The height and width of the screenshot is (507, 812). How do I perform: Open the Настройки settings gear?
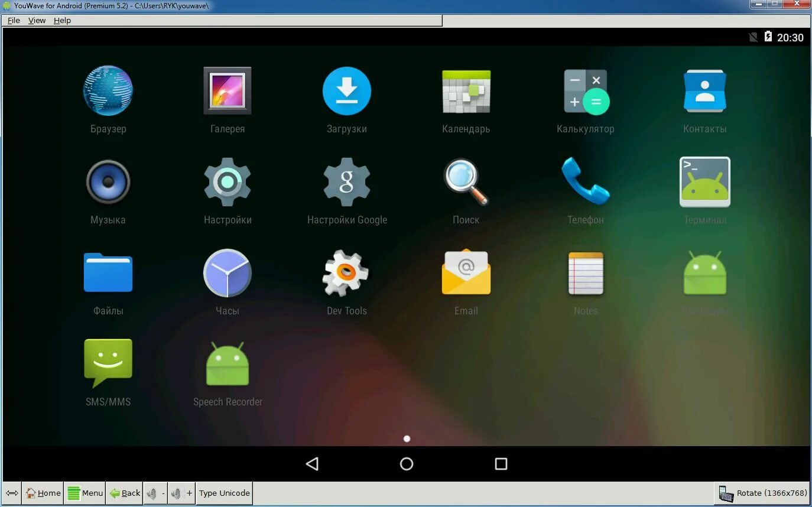pyautogui.click(x=228, y=181)
